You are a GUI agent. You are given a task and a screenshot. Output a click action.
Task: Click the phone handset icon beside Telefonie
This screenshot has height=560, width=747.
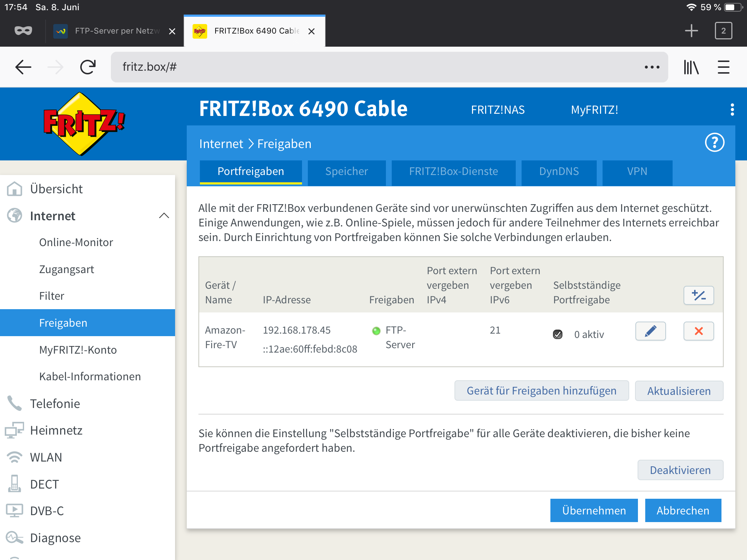click(x=15, y=403)
